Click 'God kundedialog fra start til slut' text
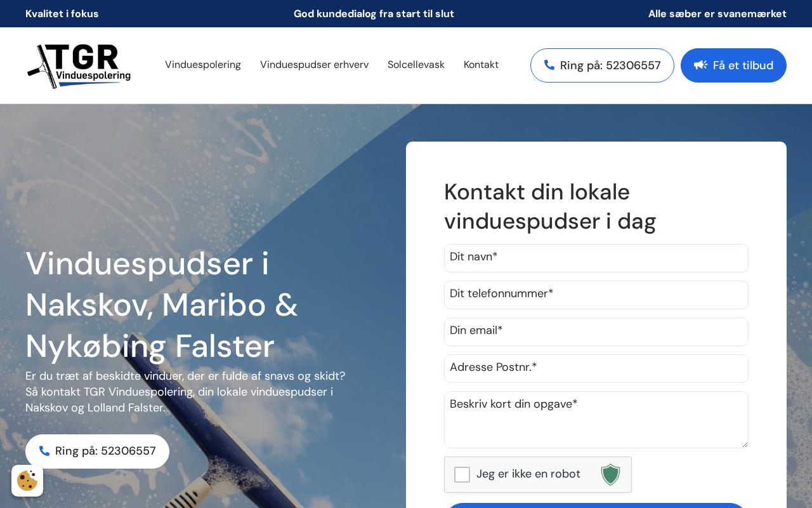 (x=374, y=13)
